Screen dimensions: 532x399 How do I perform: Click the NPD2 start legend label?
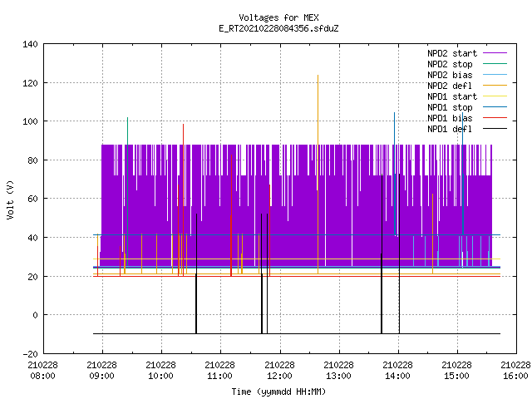tap(452, 53)
